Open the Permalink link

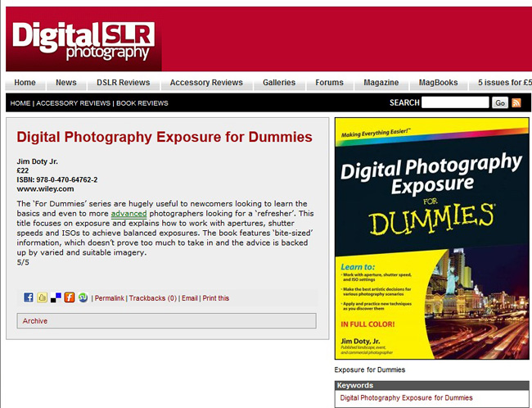pos(109,298)
